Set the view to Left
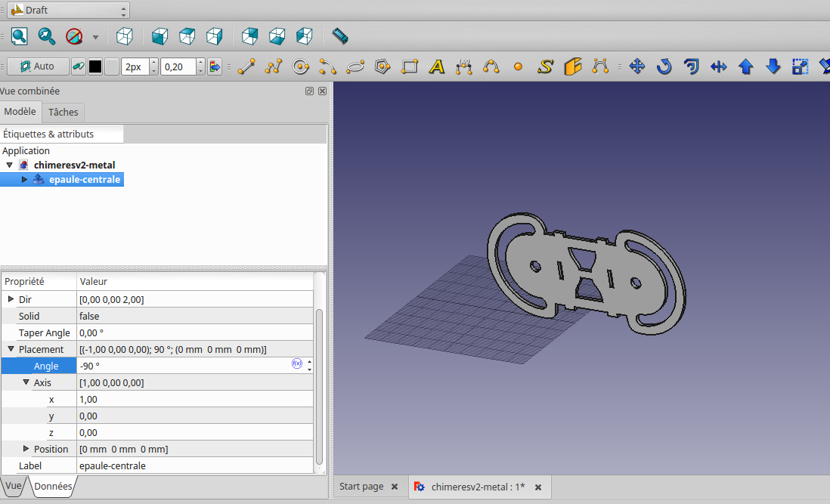Screen dimensions: 830x504 (x=305, y=36)
